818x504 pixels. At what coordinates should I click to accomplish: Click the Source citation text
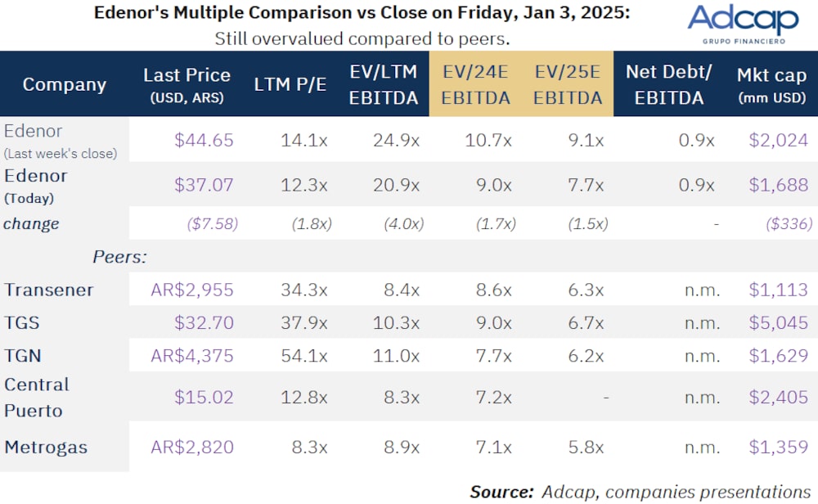click(x=640, y=491)
